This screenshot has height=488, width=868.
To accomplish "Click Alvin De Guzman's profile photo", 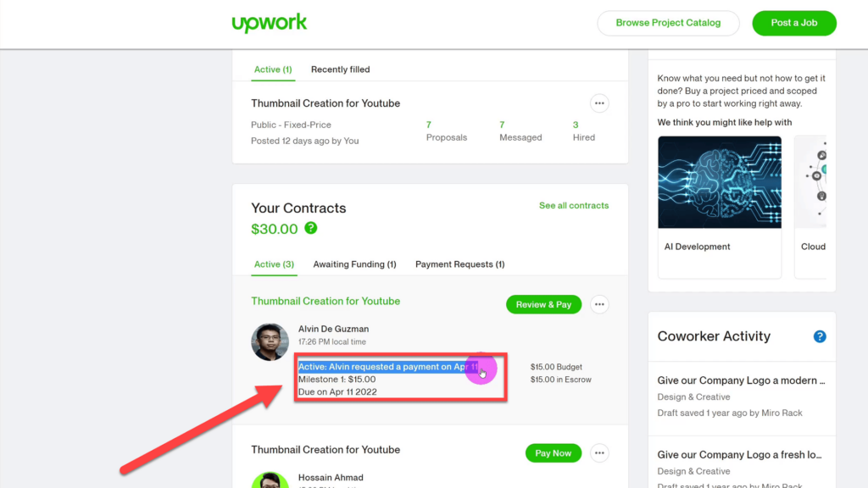I will (x=270, y=342).
